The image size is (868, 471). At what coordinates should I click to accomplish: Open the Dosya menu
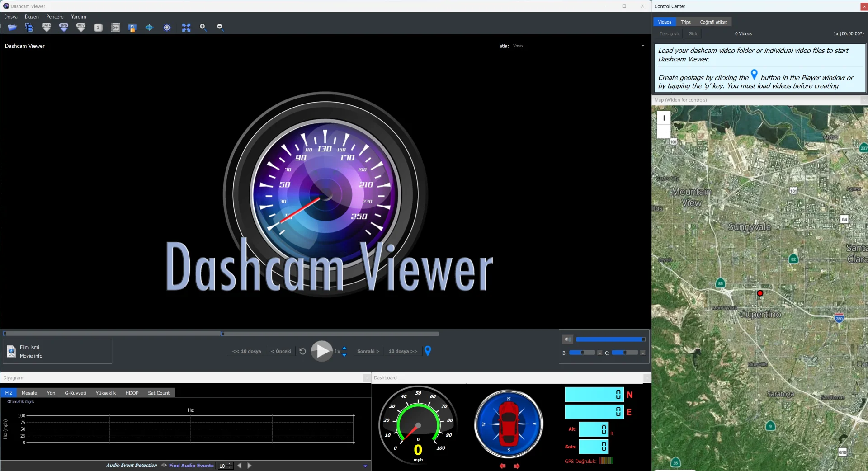click(x=11, y=17)
